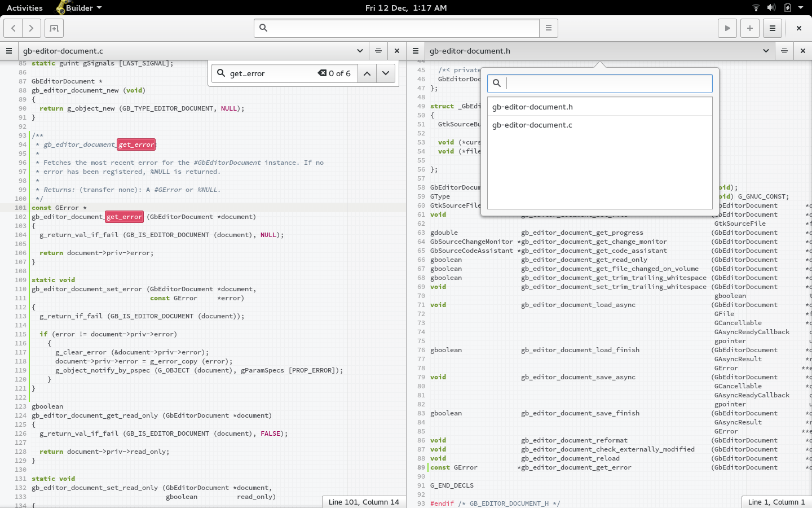812x508 pixels.
Task: Toggle the left sidebar panel
Action: point(9,51)
